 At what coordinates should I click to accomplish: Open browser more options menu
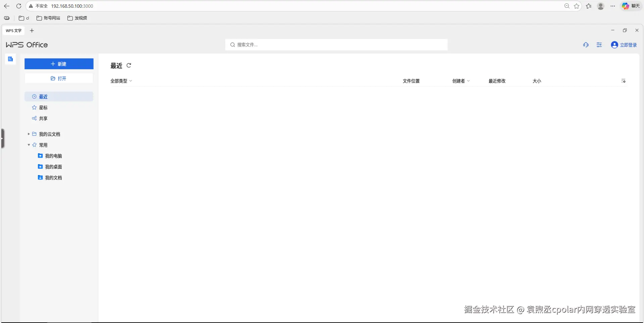tap(613, 6)
